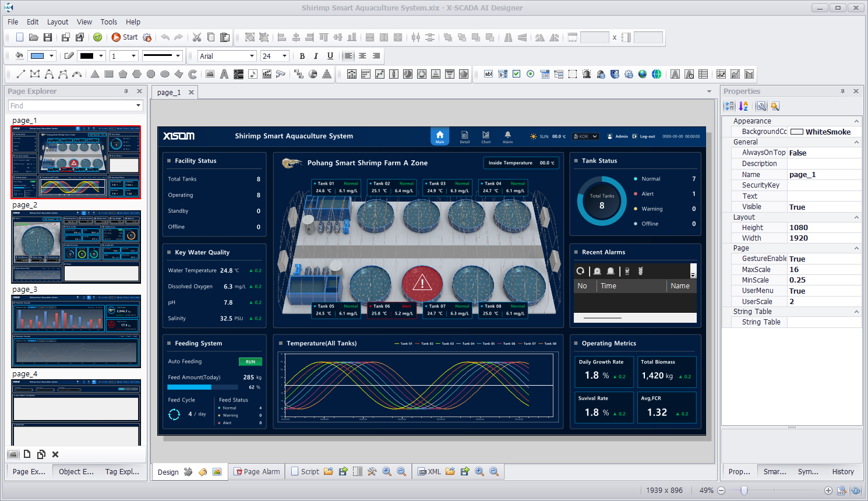Toggle bold text formatting
The image size is (868, 501).
point(302,56)
